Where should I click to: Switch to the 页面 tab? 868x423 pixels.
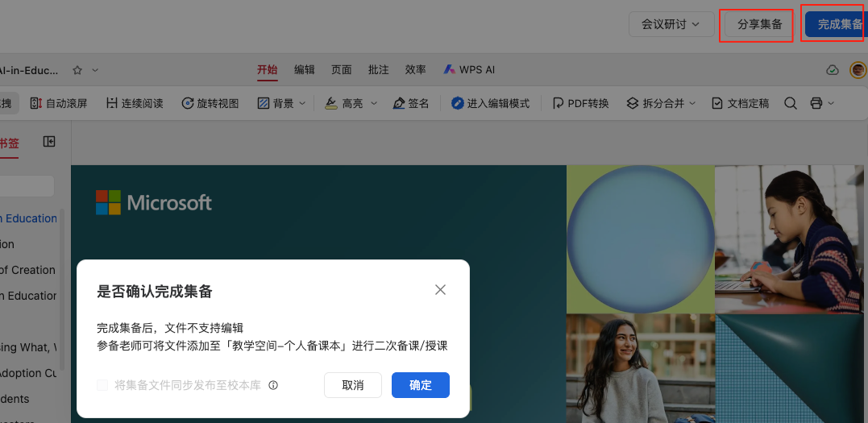341,70
